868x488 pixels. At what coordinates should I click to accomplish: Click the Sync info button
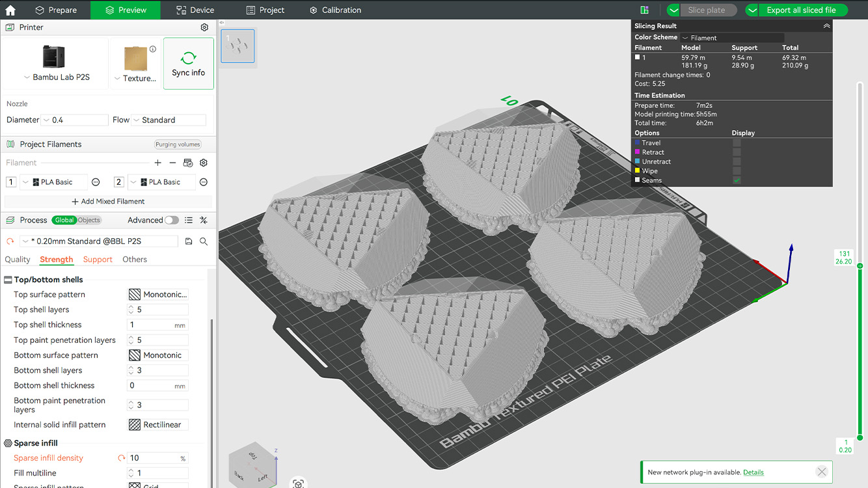tap(189, 63)
